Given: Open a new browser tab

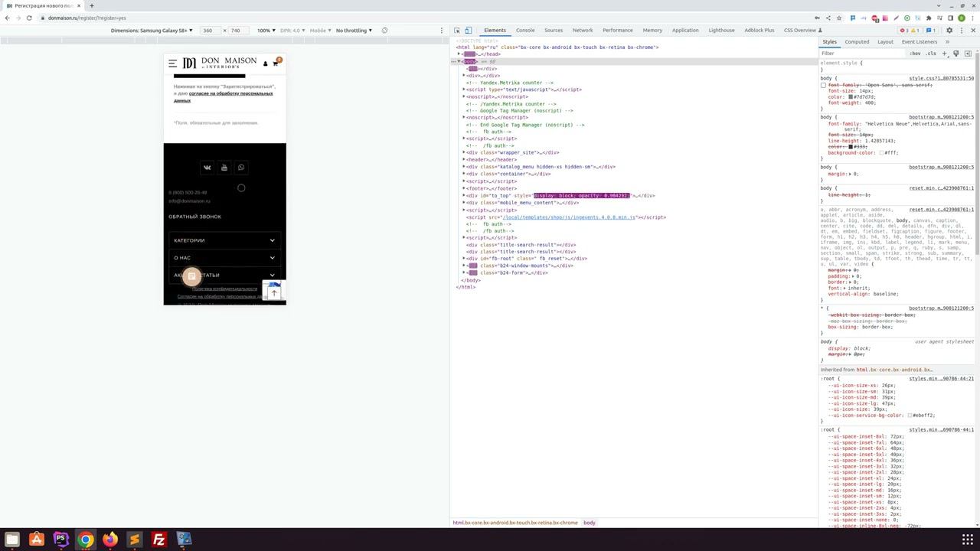Looking at the screenshot, I should 91,5.
